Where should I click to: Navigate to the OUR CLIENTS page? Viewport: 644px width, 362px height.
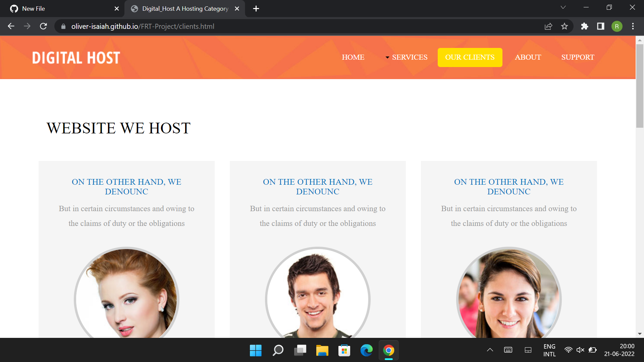470,57
